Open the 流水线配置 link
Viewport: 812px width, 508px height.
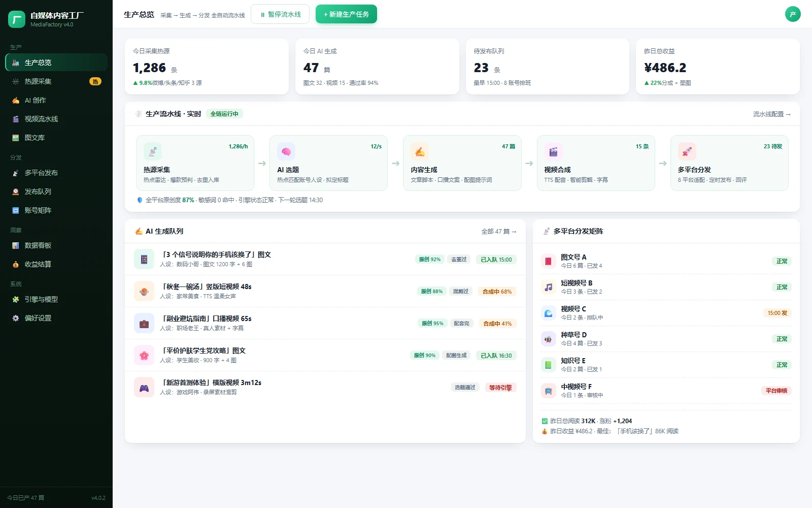(x=772, y=114)
